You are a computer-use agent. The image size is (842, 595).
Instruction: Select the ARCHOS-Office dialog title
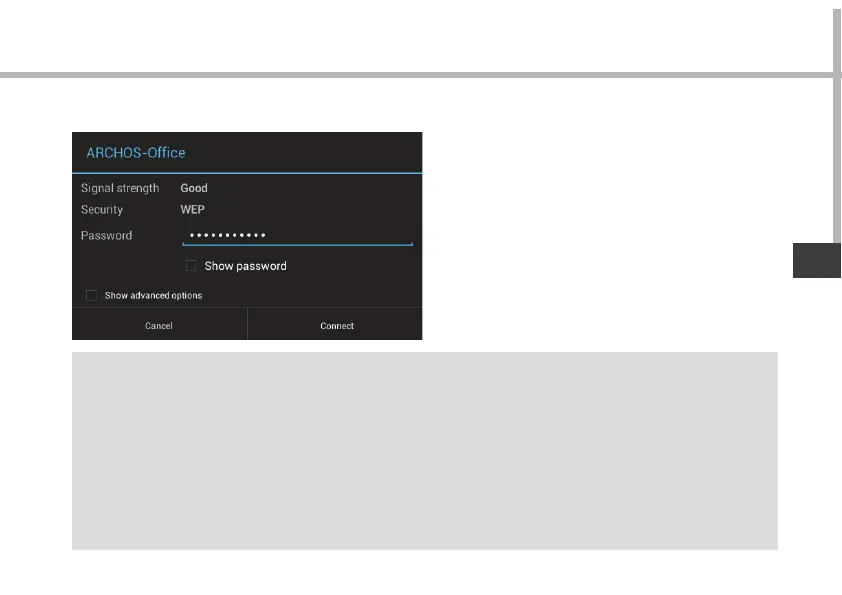(136, 153)
